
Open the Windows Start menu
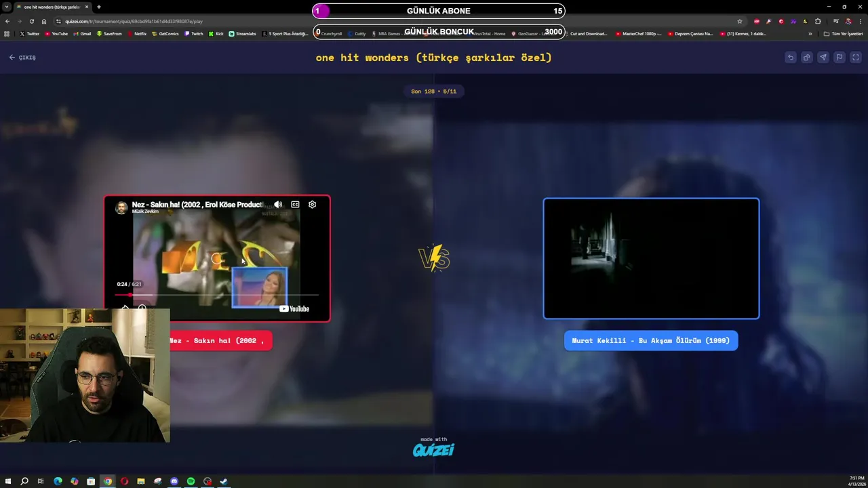(7, 481)
